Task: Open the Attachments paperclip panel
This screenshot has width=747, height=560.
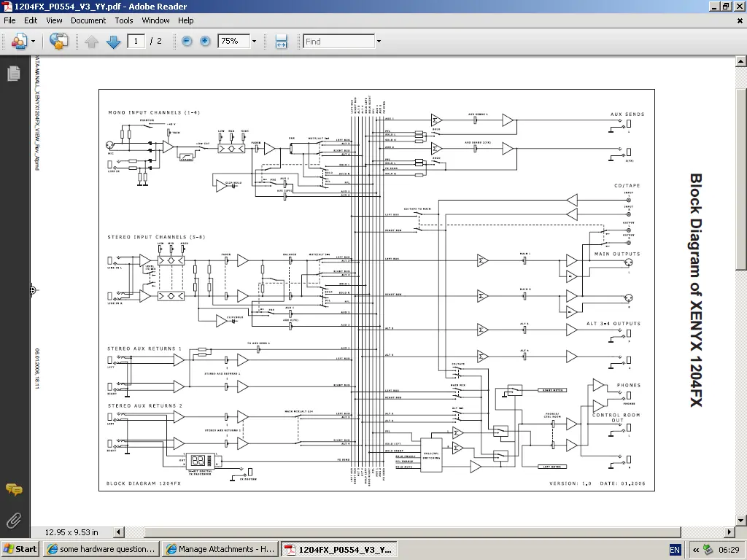Action: pyautogui.click(x=14, y=521)
